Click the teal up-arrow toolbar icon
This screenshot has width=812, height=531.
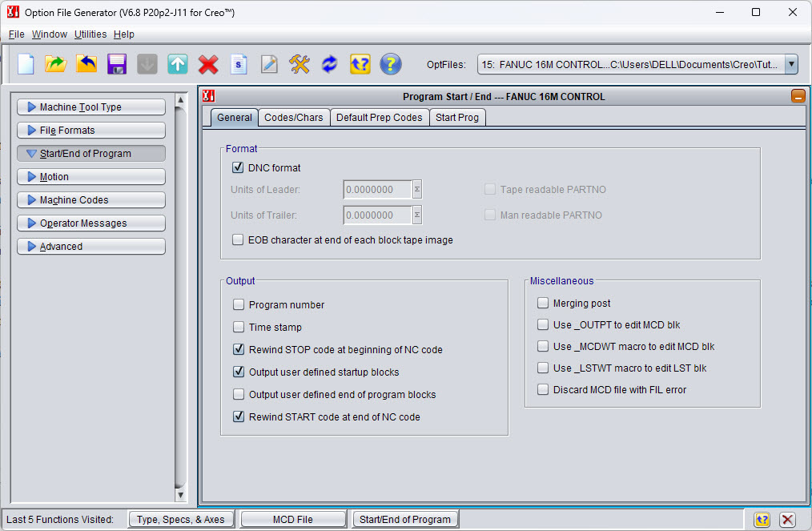(178, 64)
